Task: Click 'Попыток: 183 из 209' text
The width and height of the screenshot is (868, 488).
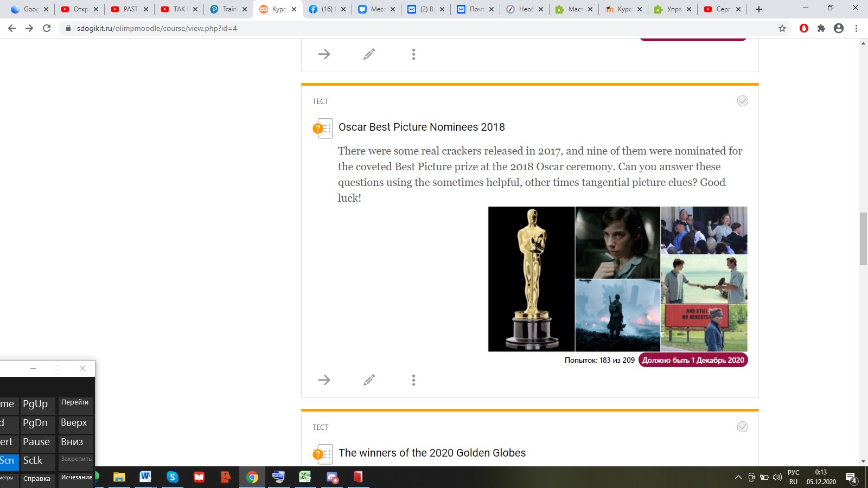Action: tap(599, 360)
